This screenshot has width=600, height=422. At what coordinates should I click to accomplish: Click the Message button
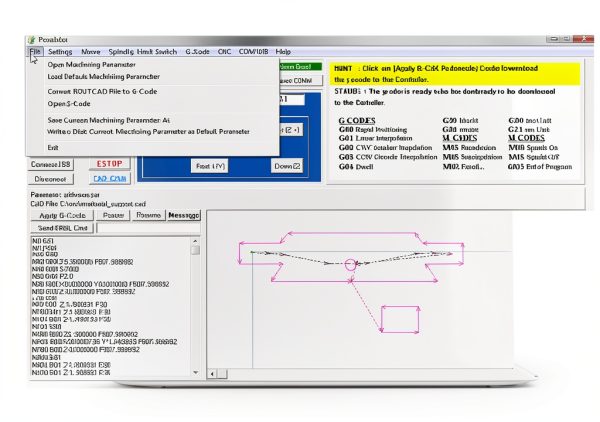[x=184, y=215]
